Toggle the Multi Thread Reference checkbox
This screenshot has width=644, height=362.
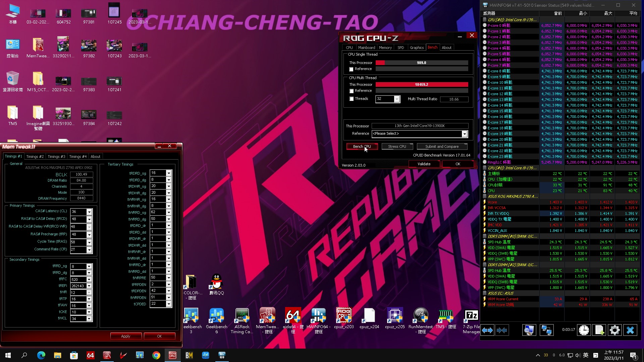[x=351, y=91]
